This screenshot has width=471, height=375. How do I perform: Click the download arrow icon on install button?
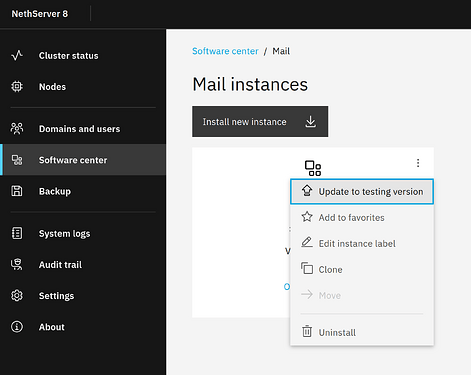point(311,122)
